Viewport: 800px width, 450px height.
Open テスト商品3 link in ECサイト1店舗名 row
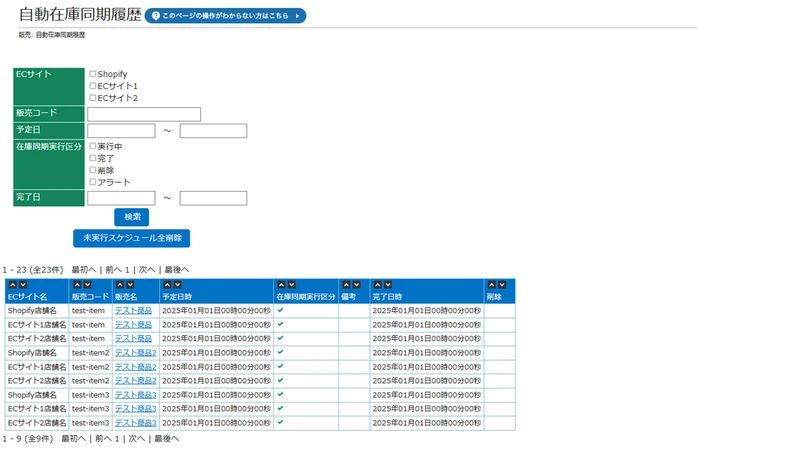pyautogui.click(x=136, y=409)
